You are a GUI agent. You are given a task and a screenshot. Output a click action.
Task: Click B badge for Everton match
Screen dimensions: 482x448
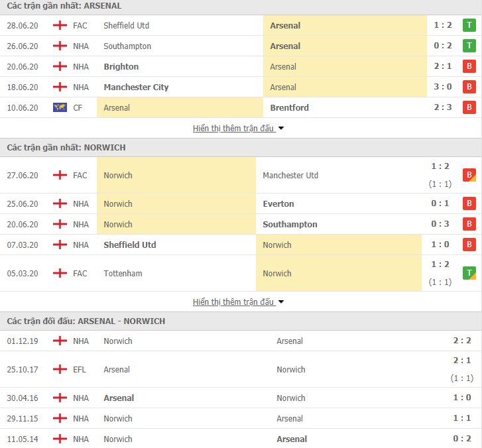point(469,203)
